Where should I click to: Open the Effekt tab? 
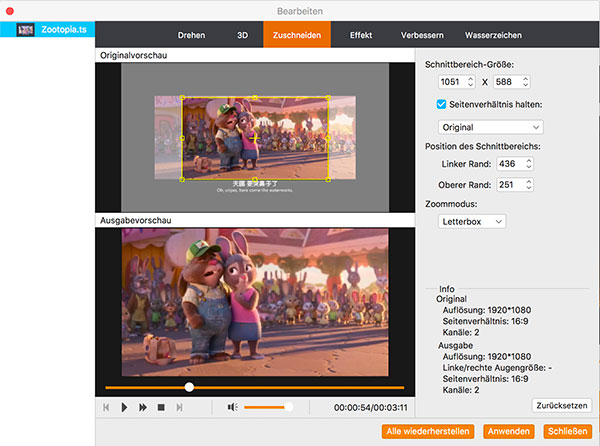(x=360, y=35)
